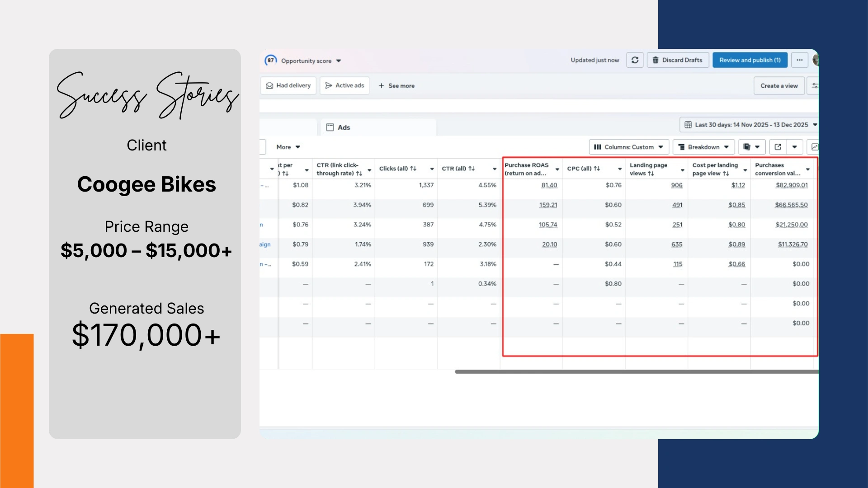Open the More dropdown menu
868x488 pixels.
pyautogui.click(x=288, y=147)
